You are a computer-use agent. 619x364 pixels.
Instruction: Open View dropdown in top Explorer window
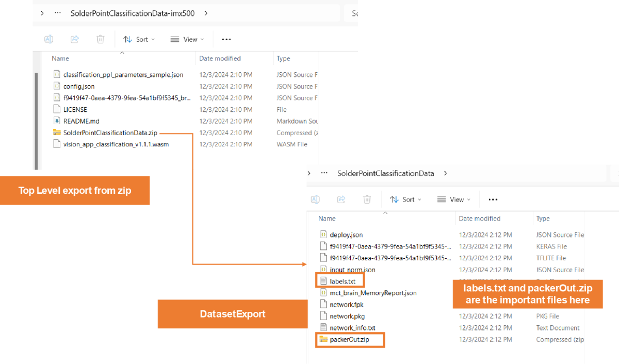point(187,39)
